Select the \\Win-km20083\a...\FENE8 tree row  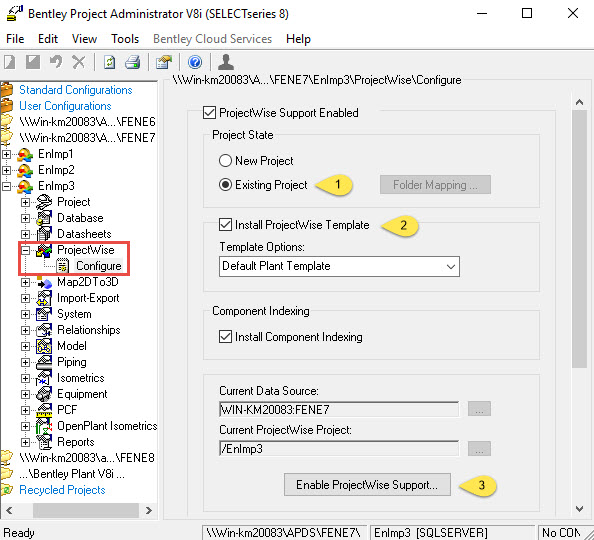tap(87, 458)
